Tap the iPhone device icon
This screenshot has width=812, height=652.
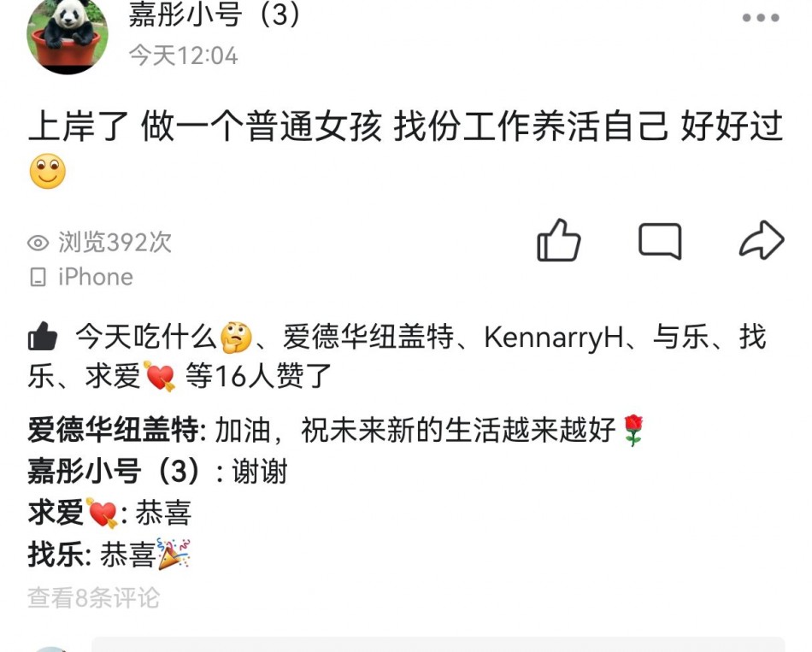pos(38,277)
